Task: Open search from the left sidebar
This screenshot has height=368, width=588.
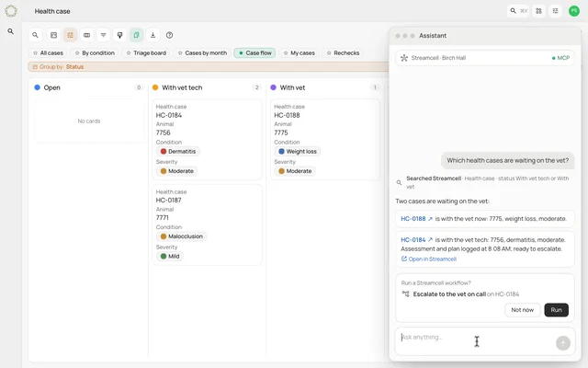Action: coord(11,31)
